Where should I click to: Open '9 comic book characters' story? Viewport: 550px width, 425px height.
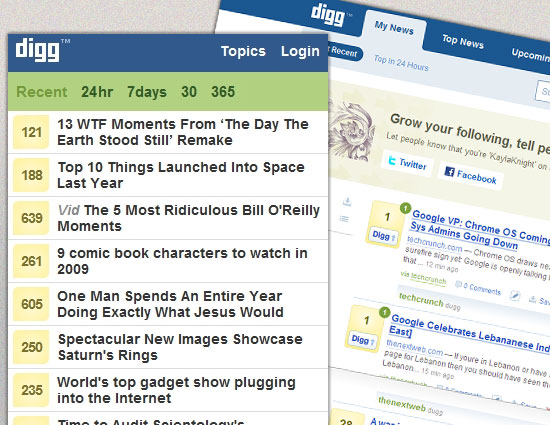(x=182, y=261)
